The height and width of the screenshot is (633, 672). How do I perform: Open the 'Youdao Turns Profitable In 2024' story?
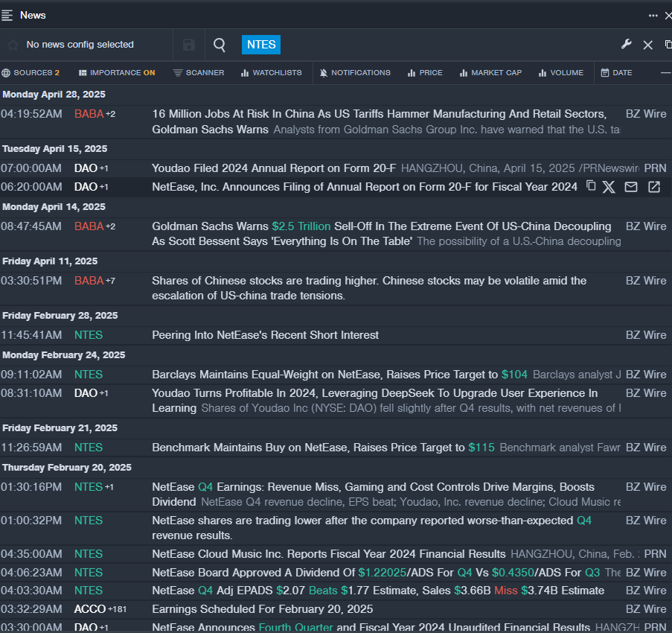(374, 401)
